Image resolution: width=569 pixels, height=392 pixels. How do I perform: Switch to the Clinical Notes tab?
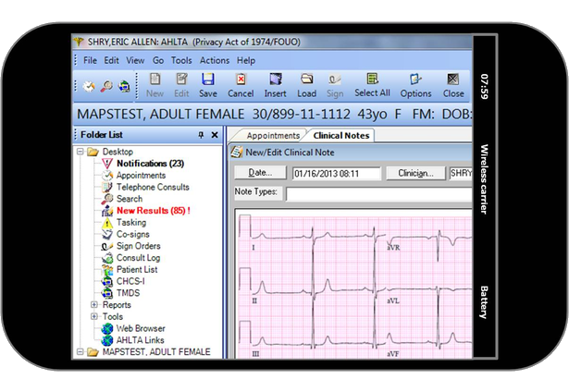click(x=341, y=136)
